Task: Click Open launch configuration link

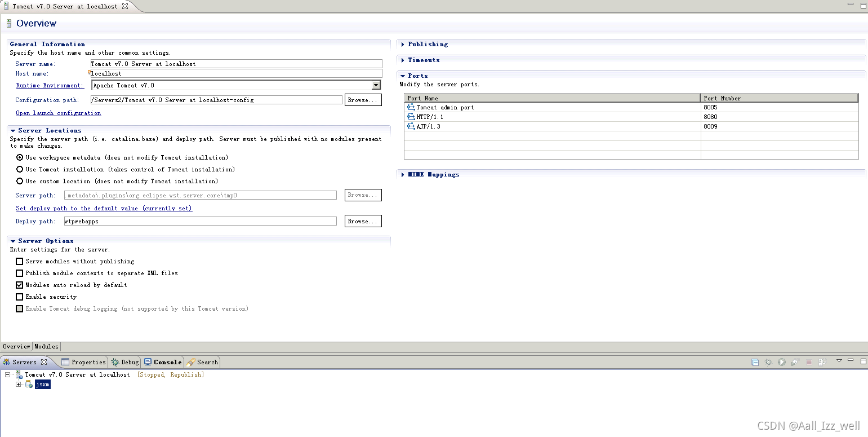Action: [x=59, y=113]
